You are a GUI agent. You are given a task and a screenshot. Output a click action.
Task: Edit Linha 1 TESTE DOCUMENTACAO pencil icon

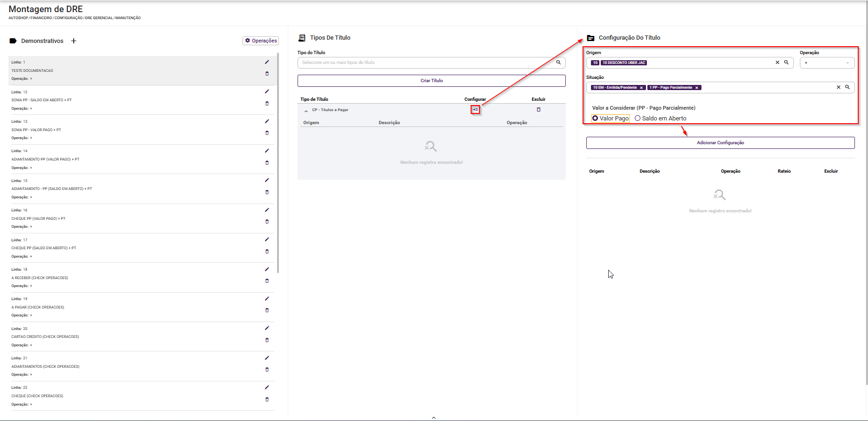coord(267,62)
